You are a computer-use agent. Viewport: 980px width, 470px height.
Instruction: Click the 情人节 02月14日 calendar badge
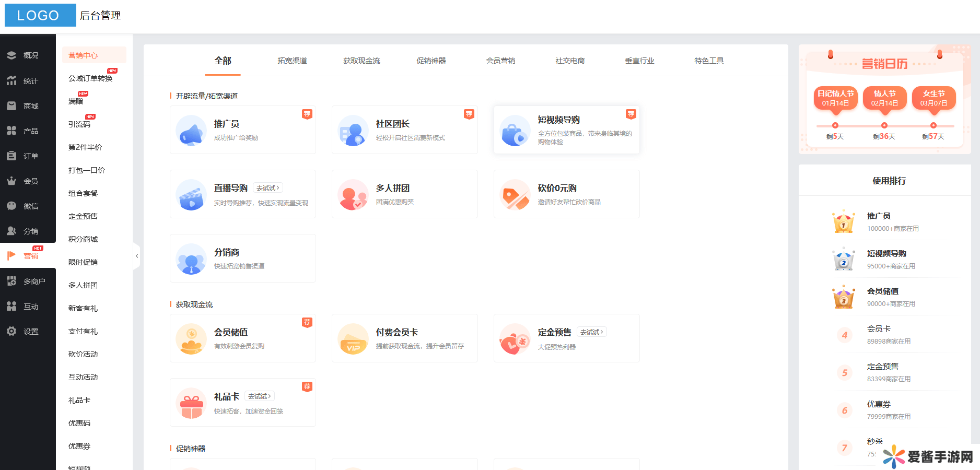tap(884, 98)
